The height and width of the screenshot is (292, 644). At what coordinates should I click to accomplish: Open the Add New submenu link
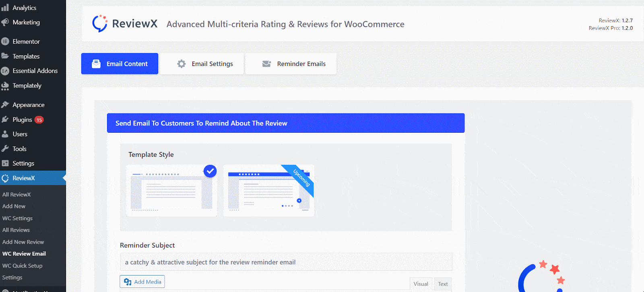coord(14,206)
